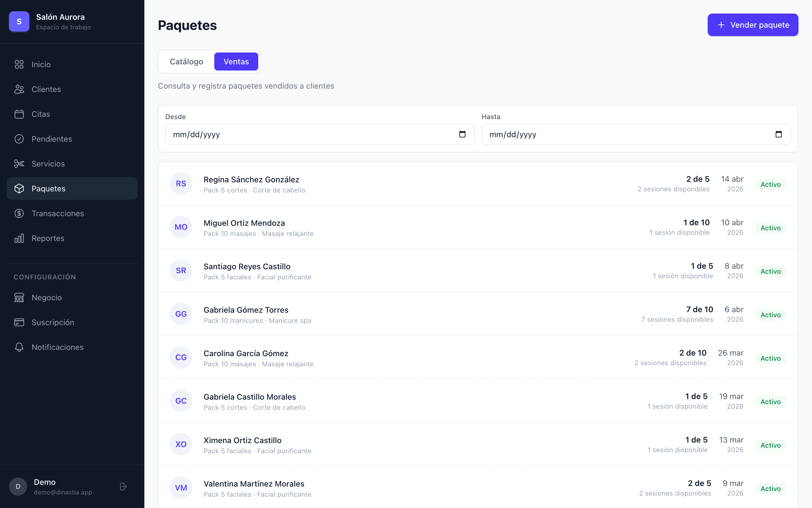Click the XO avatar for Ximena Ortiz
Viewport: 812px width, 508px height.
(x=181, y=444)
